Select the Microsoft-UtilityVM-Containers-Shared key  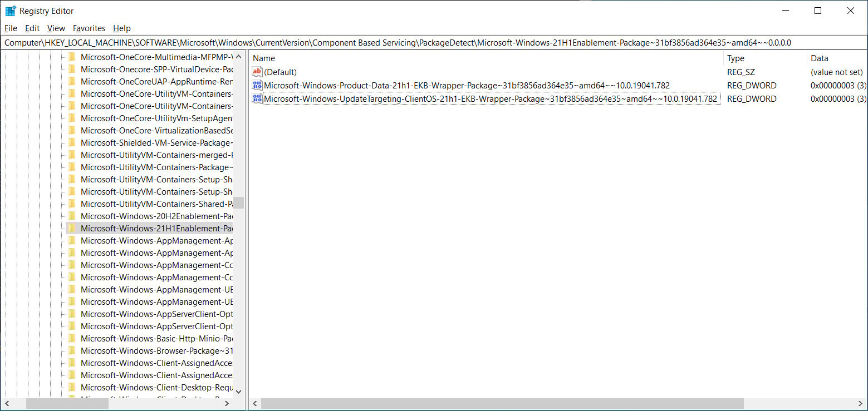tap(156, 204)
